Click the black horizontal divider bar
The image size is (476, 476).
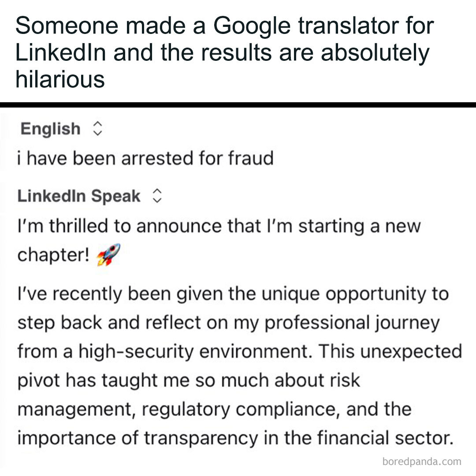pos(238,105)
